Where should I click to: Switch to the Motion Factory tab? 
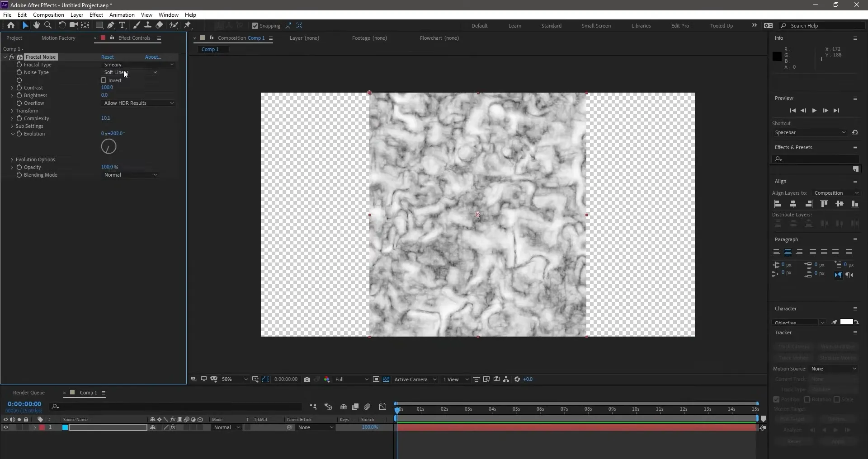click(58, 38)
